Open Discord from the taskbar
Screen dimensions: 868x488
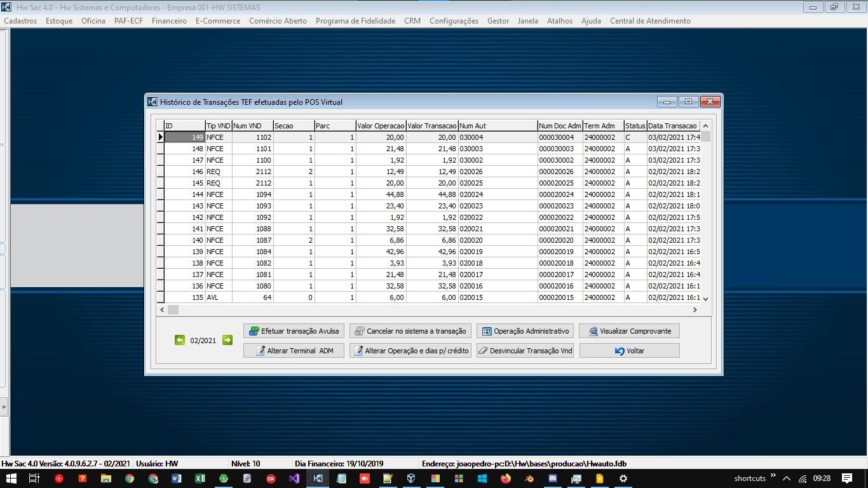pos(553,478)
